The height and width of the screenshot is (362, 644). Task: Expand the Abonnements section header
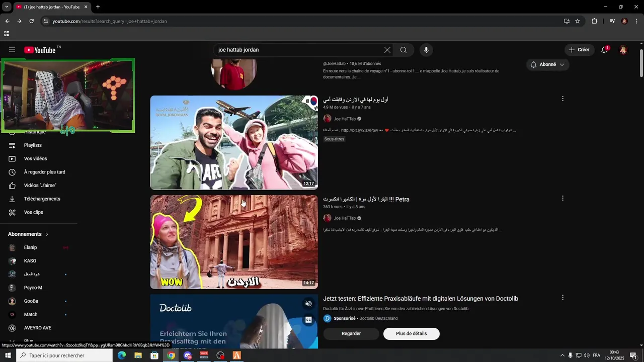click(x=28, y=234)
